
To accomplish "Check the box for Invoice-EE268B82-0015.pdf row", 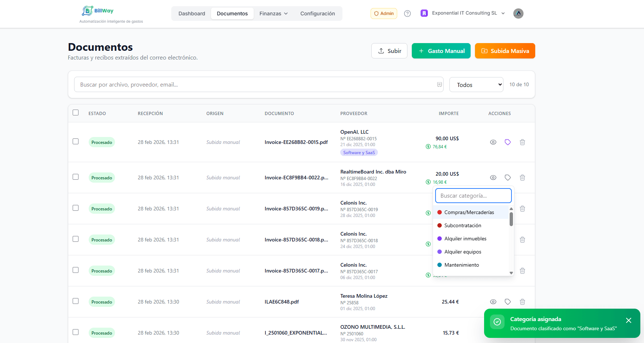I will [76, 141].
